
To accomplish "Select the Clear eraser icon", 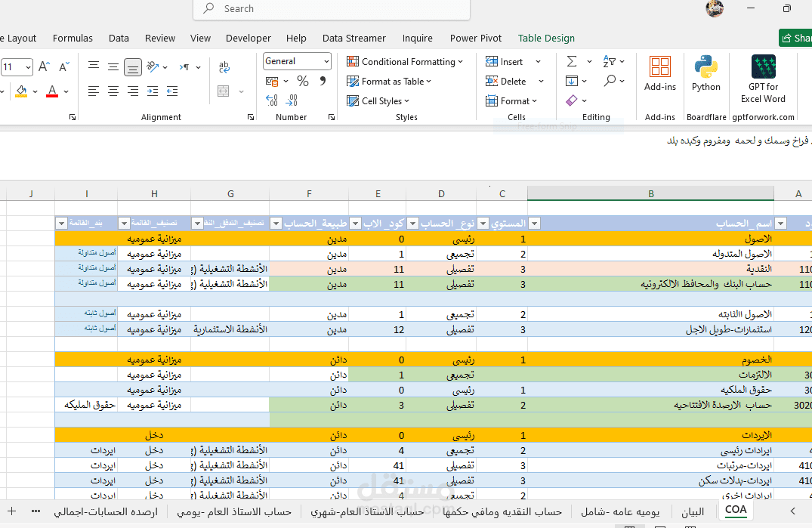I will pyautogui.click(x=572, y=100).
